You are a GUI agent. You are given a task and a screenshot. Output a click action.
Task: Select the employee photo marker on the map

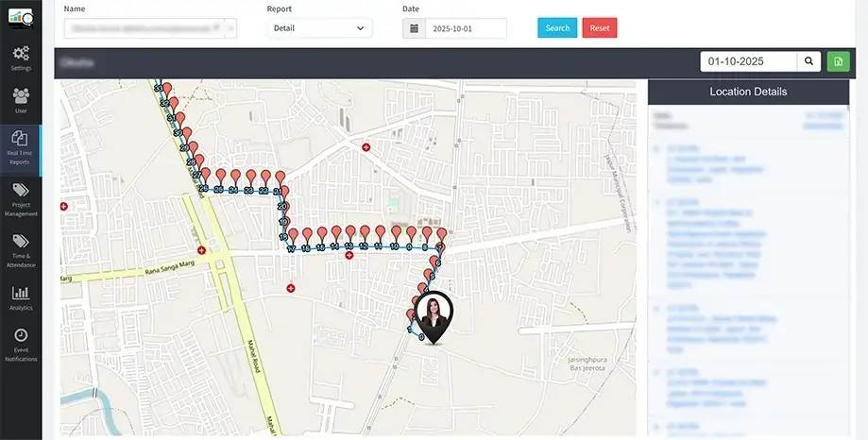pyautogui.click(x=434, y=317)
